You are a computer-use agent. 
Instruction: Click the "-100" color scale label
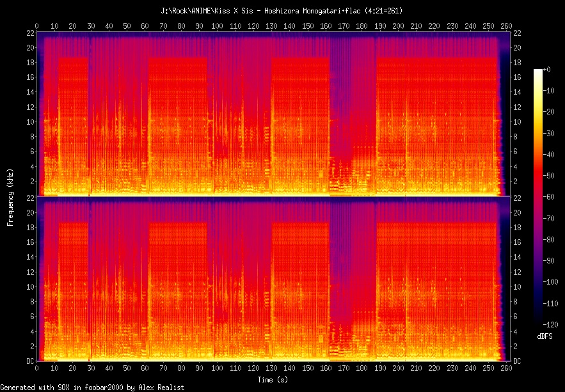(550, 282)
